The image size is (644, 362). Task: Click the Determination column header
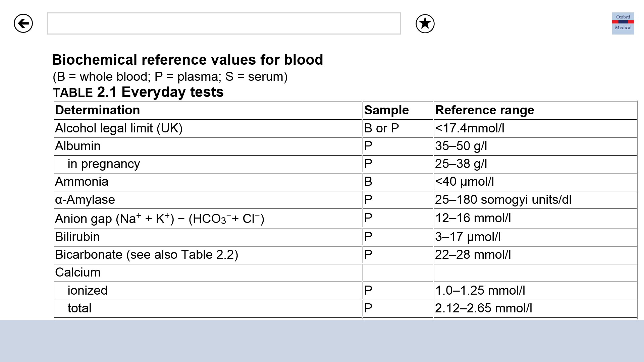(x=98, y=110)
